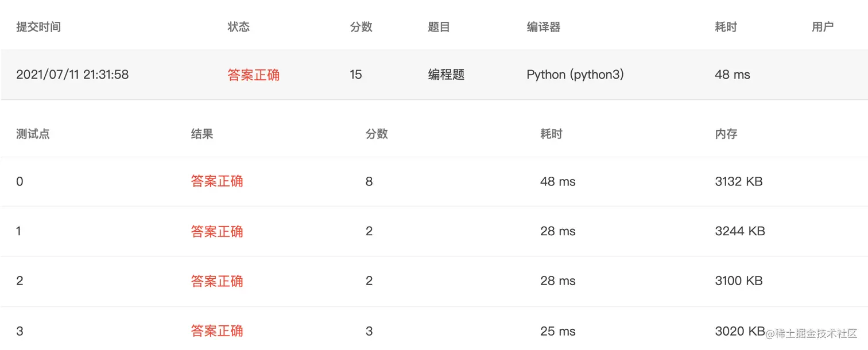The width and height of the screenshot is (868, 350).
Task: Click the total score 15
Action: pos(356,75)
